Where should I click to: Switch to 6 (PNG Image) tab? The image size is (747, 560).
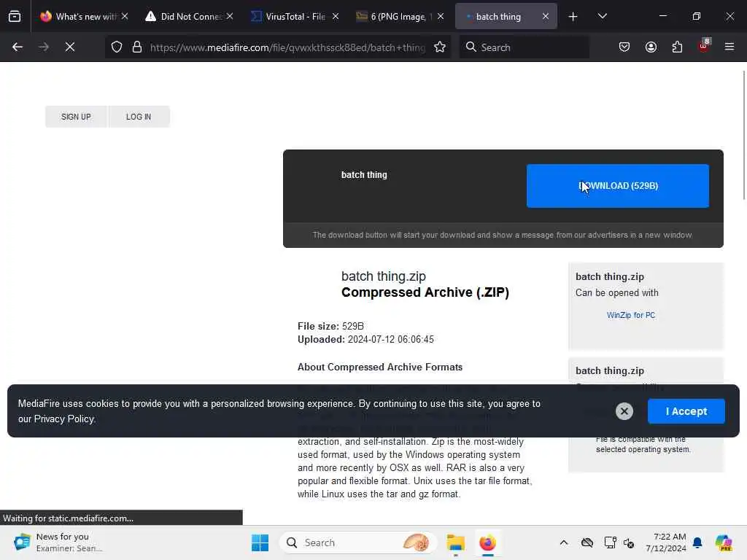point(400,17)
